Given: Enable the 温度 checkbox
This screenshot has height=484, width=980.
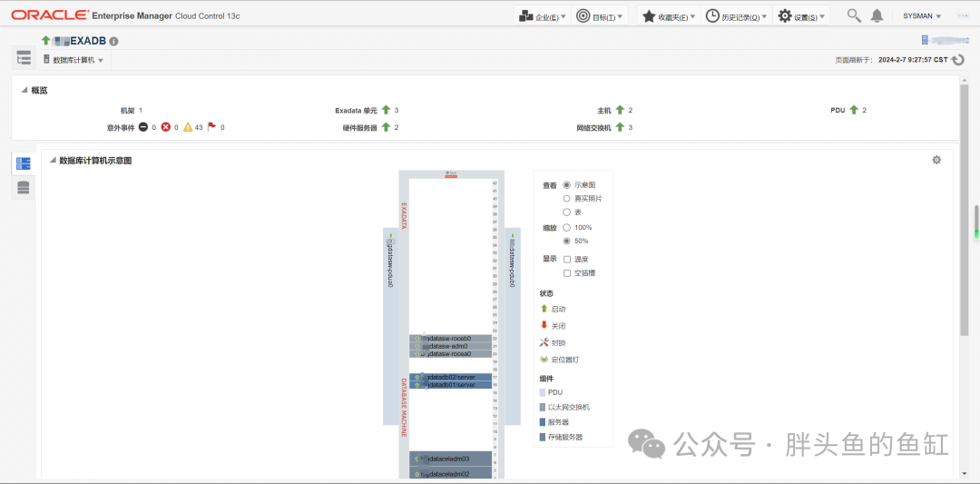Looking at the screenshot, I should click(x=567, y=259).
